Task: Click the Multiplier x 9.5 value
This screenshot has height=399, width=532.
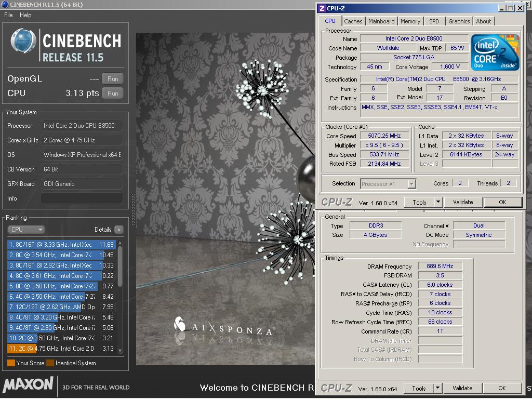Action: 384,145
